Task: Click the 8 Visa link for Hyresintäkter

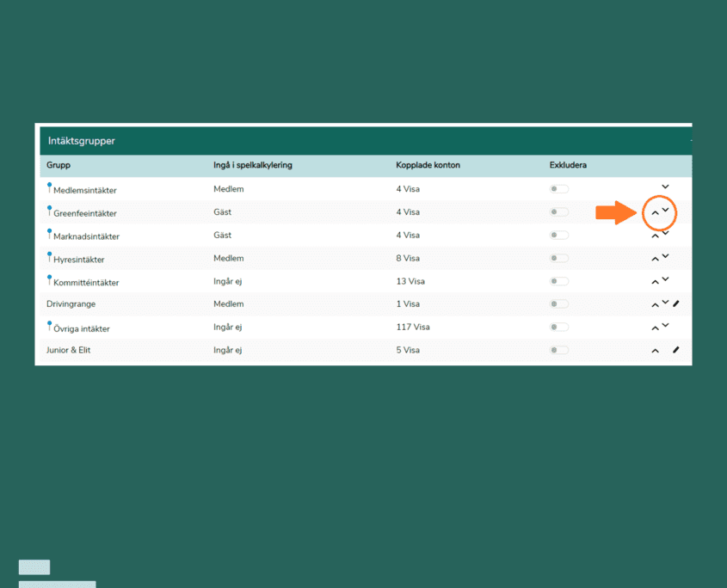Action: tap(408, 258)
